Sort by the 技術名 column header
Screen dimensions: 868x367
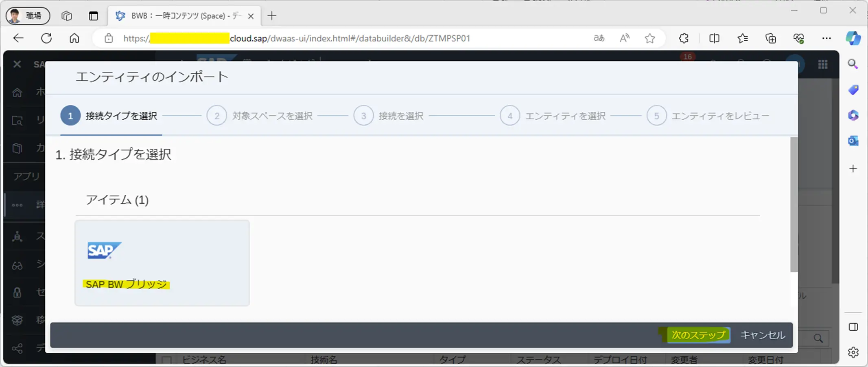click(324, 360)
